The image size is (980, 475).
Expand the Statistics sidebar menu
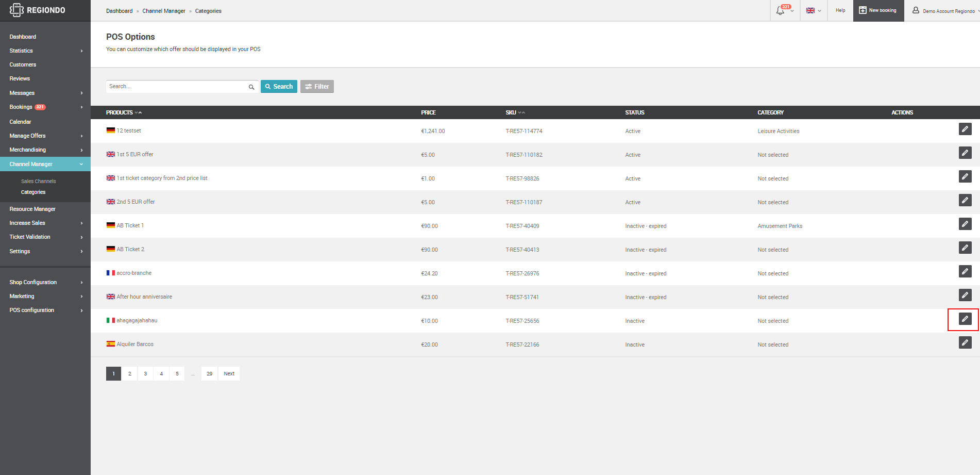pyautogui.click(x=45, y=51)
